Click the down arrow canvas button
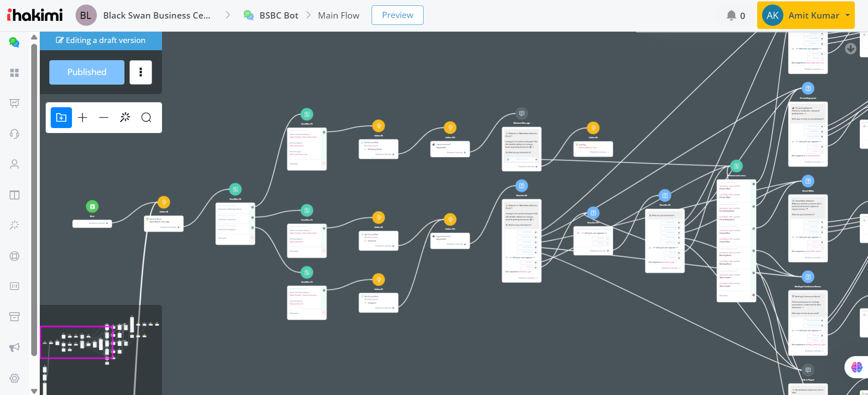Image resolution: width=868 pixels, height=395 pixels. click(851, 49)
